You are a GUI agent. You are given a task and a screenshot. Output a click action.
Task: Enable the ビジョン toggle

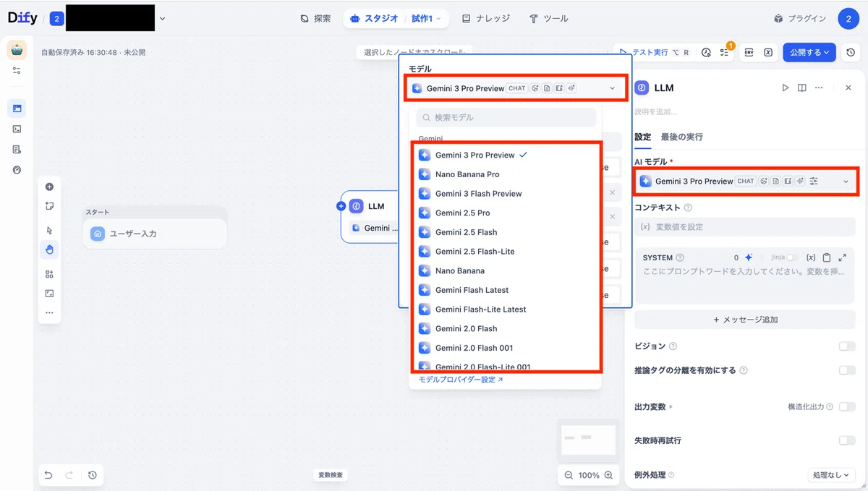click(847, 346)
